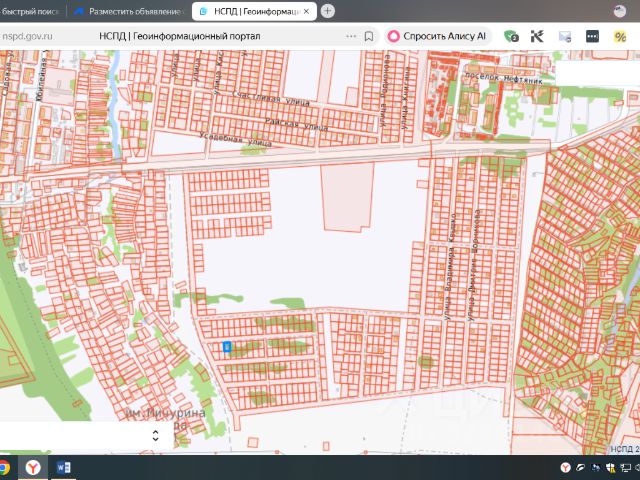Switch to the быстрый поиск tab
640x480 pixels.
click(30, 11)
